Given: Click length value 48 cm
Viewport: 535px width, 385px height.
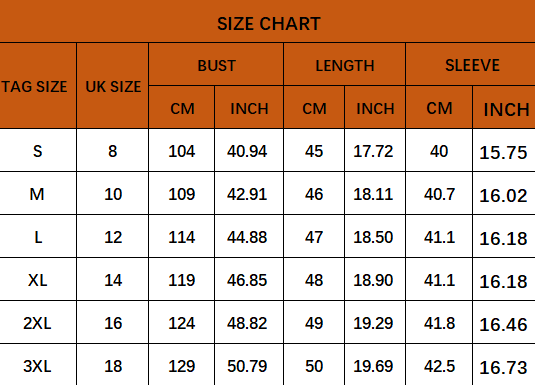Looking at the screenshot, I should click(x=314, y=279).
